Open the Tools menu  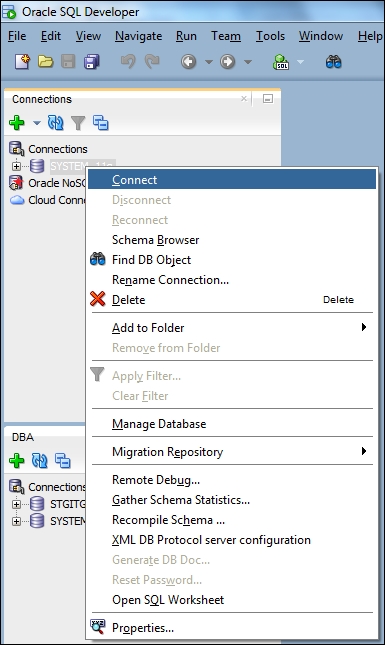pos(270,36)
